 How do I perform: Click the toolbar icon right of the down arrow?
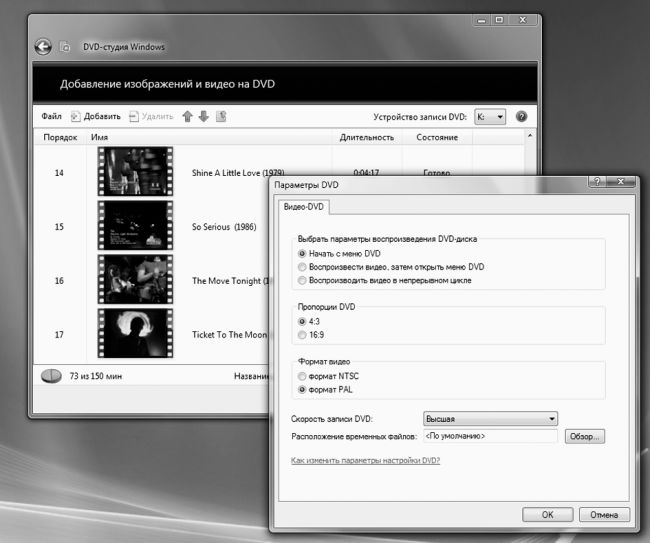coord(221,116)
